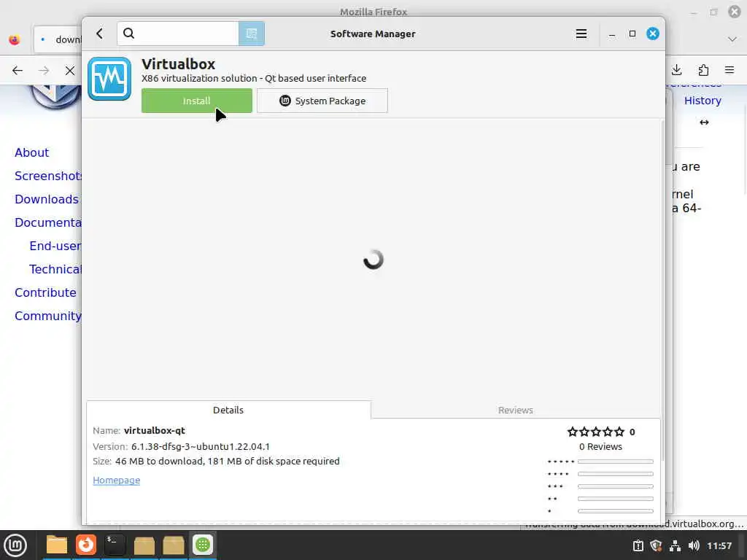Open the Documentation link in Firefox page
Viewport: 747px width, 560px height.
[x=48, y=223]
